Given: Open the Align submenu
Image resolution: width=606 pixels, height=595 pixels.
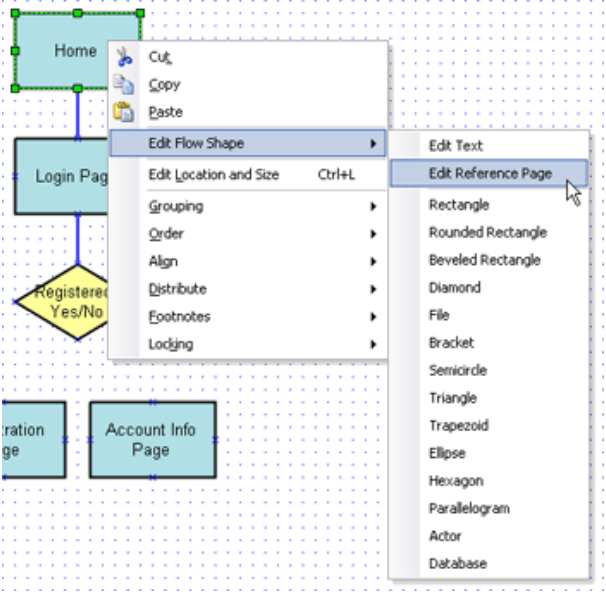Looking at the screenshot, I should click(x=163, y=261).
